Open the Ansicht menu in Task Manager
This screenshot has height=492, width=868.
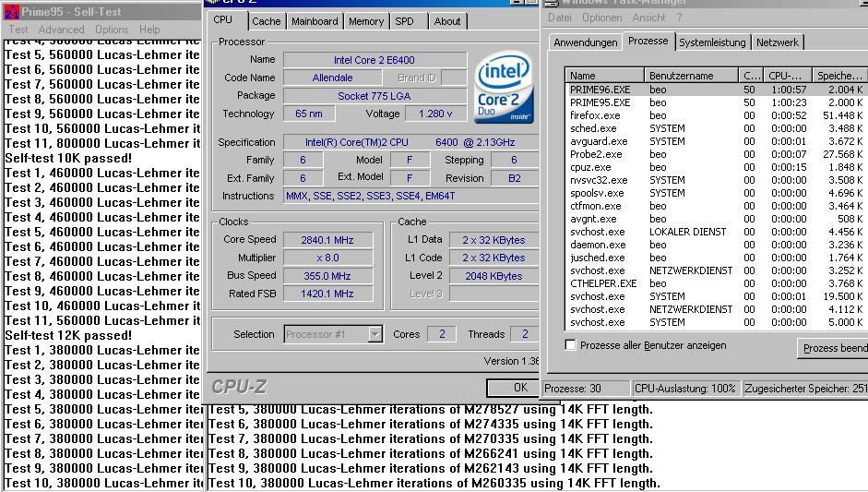[648, 18]
